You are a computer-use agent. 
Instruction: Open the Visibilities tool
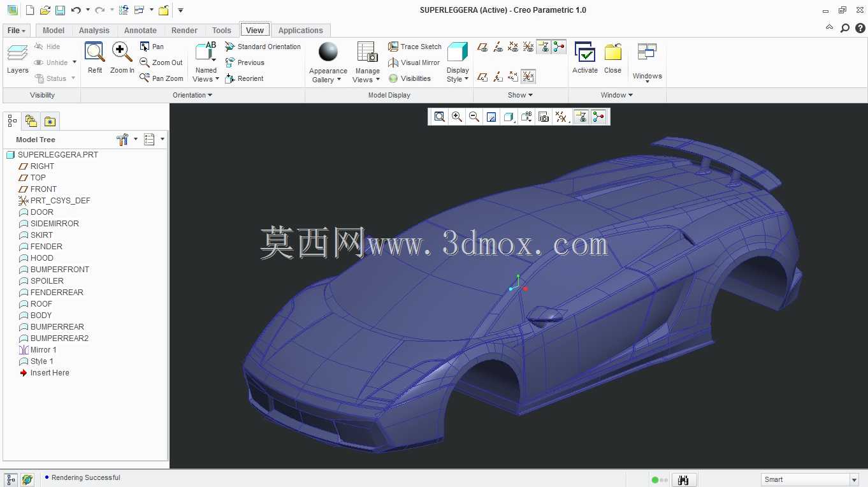(410, 78)
